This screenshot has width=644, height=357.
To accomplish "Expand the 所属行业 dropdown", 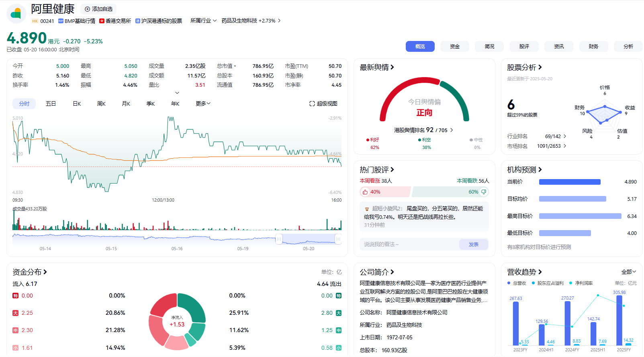I will click(203, 20).
